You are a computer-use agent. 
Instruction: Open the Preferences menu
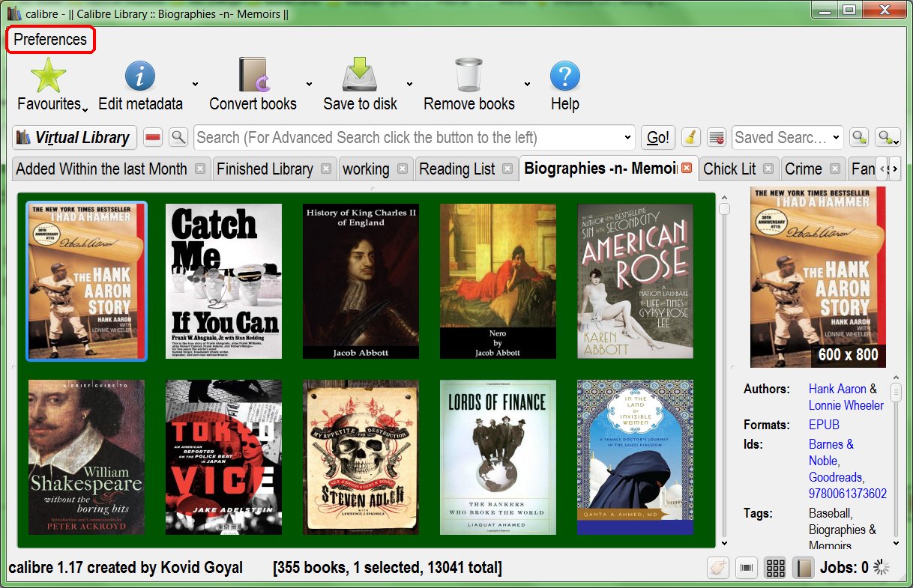[x=50, y=40]
